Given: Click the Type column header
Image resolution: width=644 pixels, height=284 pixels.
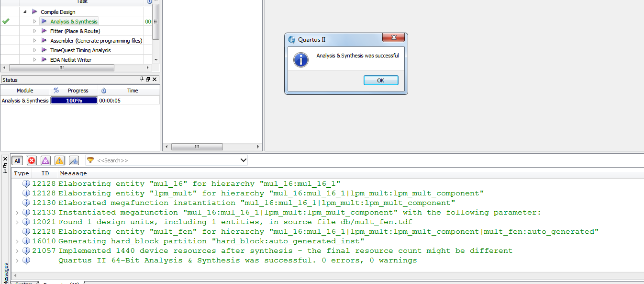Looking at the screenshot, I should [x=22, y=173].
